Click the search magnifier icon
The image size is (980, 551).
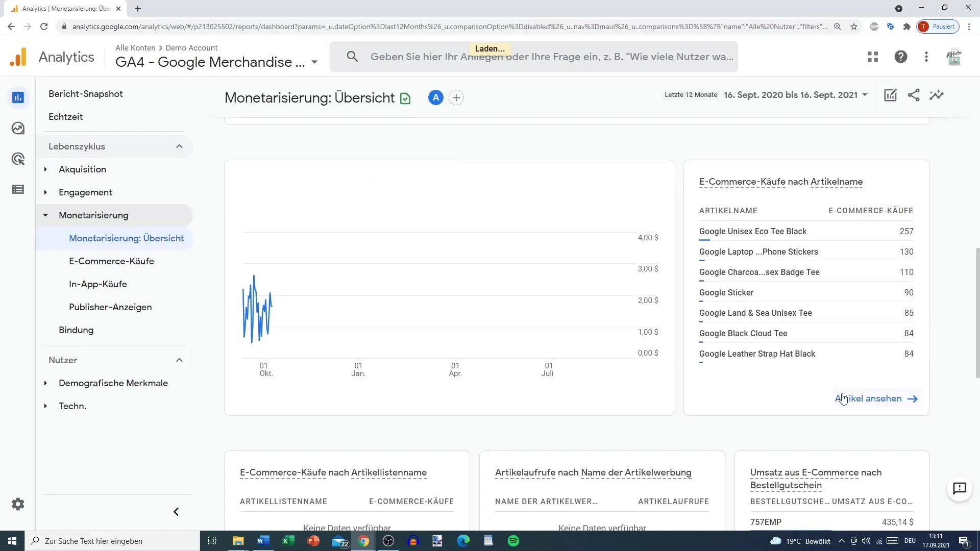click(352, 57)
